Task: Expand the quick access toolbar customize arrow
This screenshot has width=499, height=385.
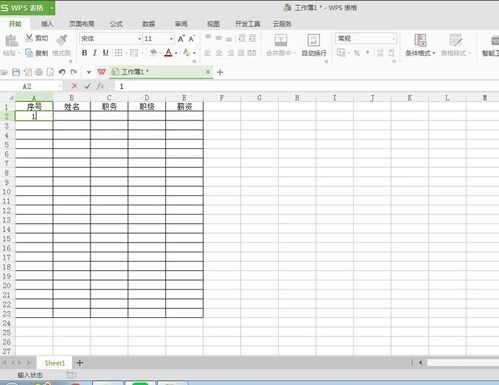Action: (88, 72)
